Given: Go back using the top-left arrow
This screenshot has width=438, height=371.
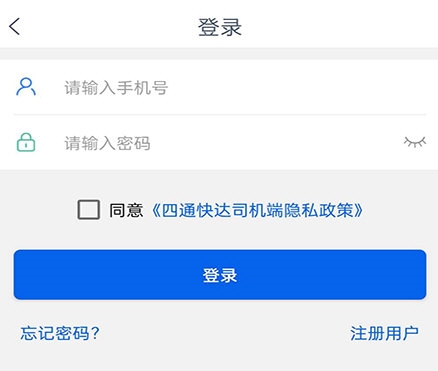Looking at the screenshot, I should click(x=15, y=26).
